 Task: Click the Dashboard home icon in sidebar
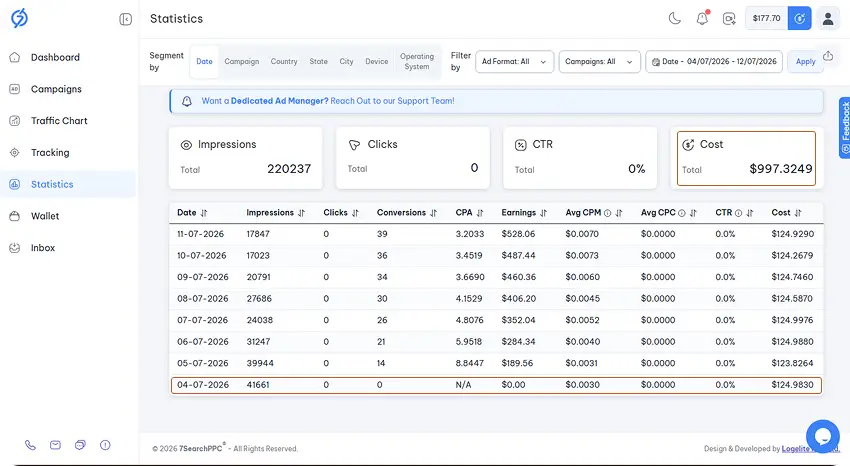coord(15,57)
